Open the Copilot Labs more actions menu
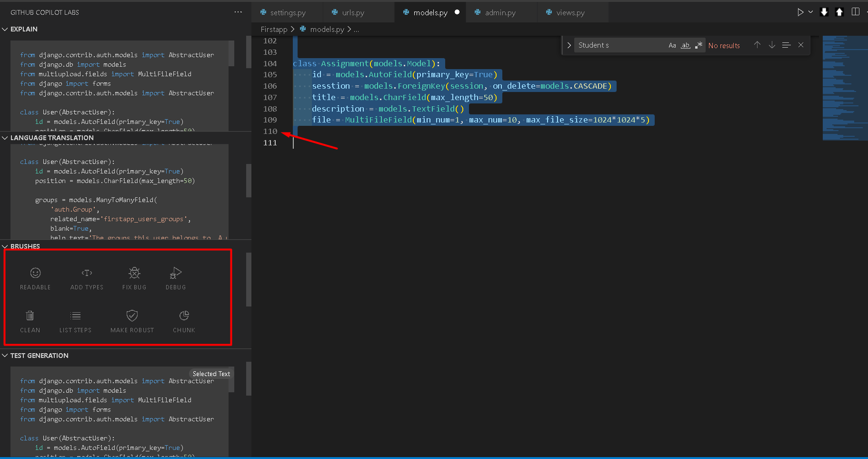 238,12
